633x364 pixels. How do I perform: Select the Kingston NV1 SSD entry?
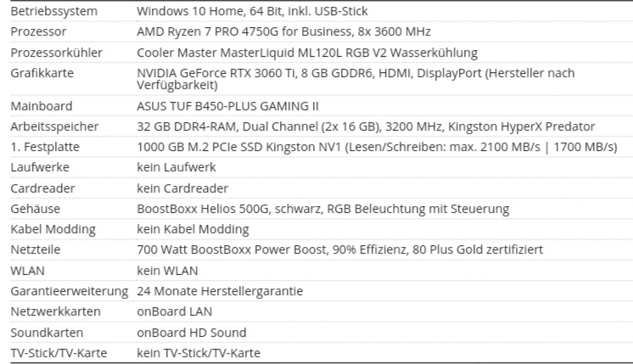tap(377, 148)
